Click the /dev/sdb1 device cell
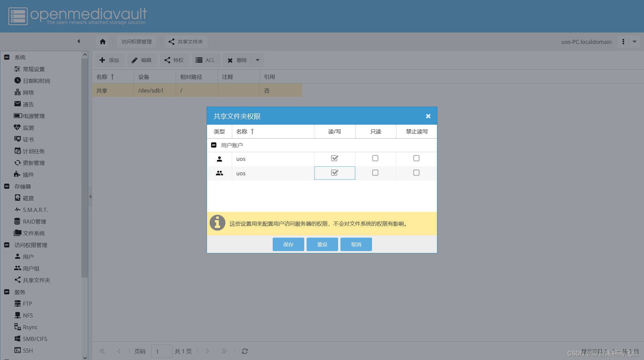This screenshot has height=360, width=644. tap(155, 91)
